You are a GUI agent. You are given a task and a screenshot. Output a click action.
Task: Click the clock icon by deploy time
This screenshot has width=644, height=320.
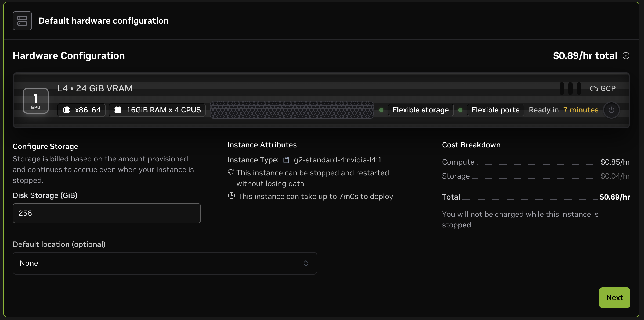231,196
